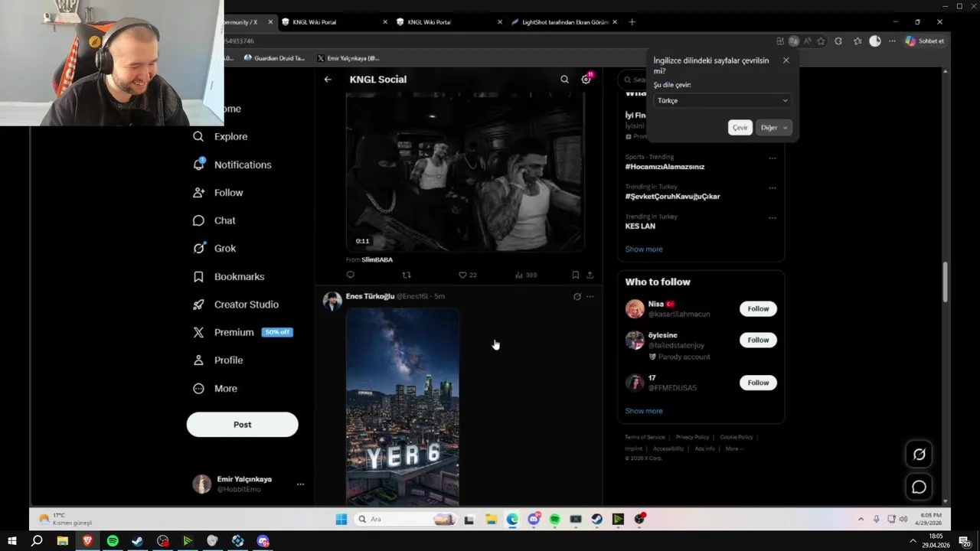Screen dimensions: 980x551
Task: Switch to first KNGL Wiki Portal tab
Action: tap(333, 22)
